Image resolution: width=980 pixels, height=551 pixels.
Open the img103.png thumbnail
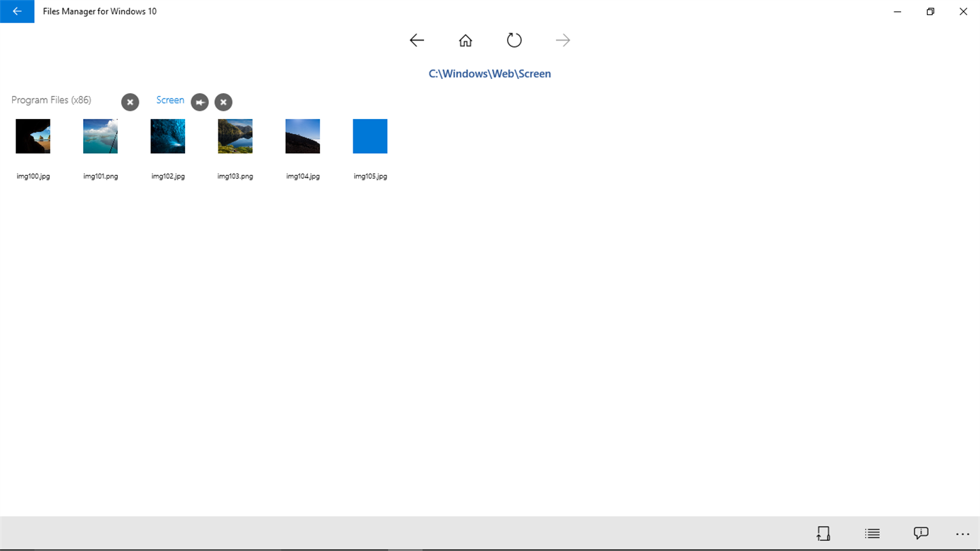[x=235, y=136]
